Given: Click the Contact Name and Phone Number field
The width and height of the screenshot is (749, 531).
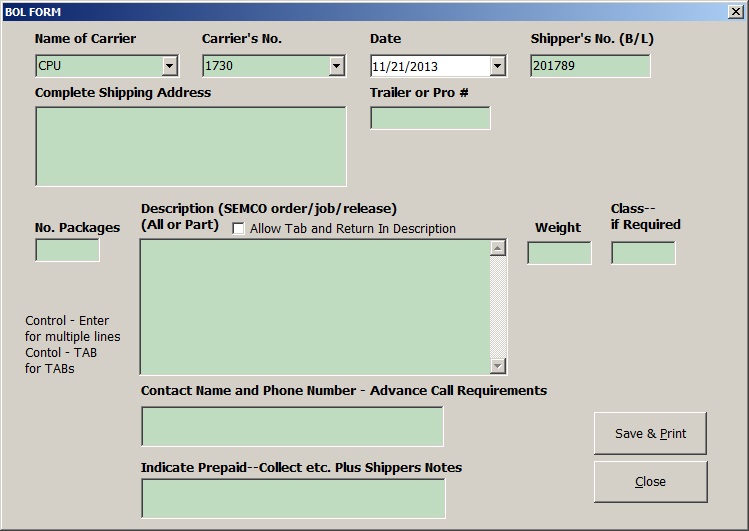Looking at the screenshot, I should click(x=292, y=426).
